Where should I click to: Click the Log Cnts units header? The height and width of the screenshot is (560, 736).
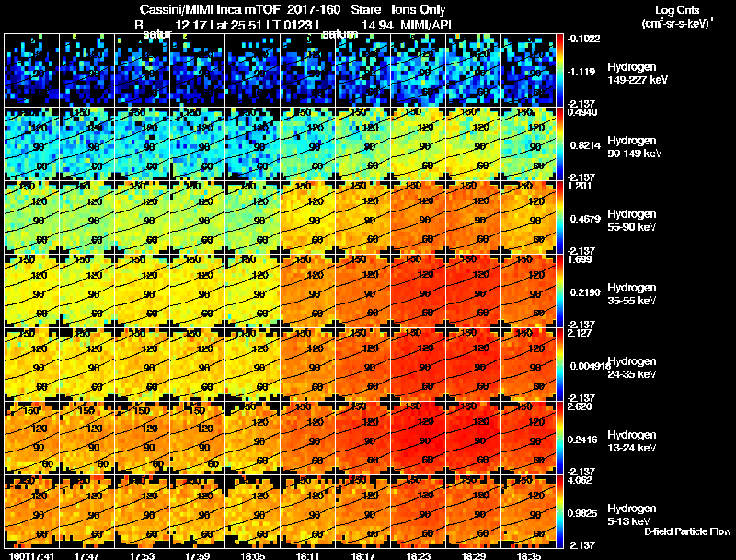click(677, 17)
